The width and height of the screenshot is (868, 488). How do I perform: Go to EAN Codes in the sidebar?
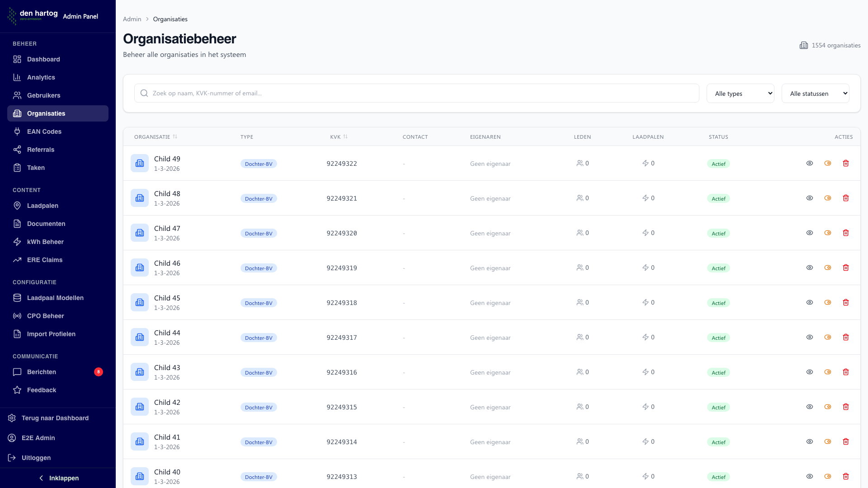click(44, 131)
